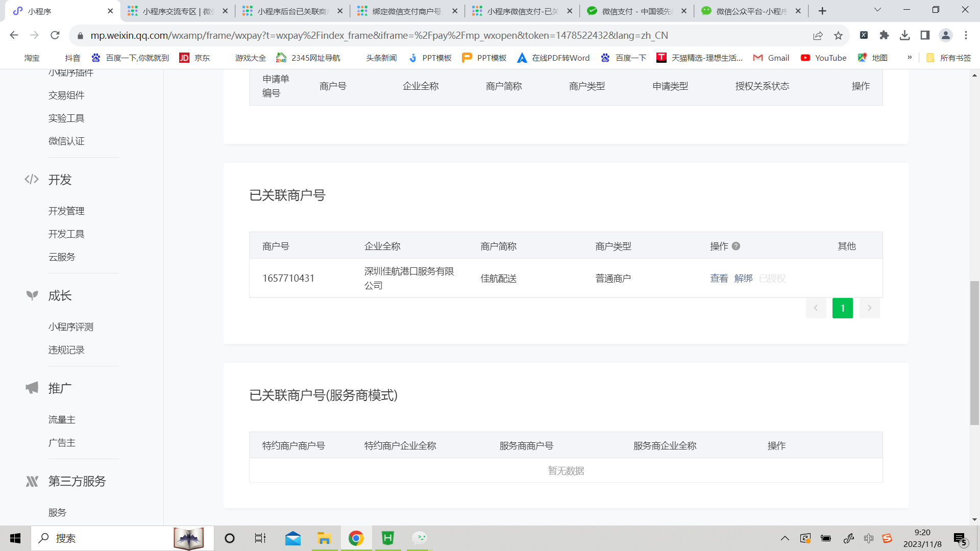Go to previous page arrow in pagination

(x=816, y=308)
